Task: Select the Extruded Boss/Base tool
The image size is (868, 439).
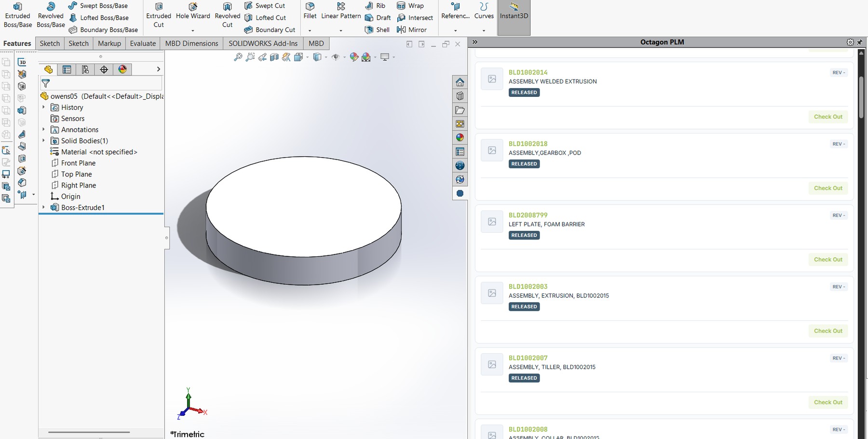Action: 18,15
